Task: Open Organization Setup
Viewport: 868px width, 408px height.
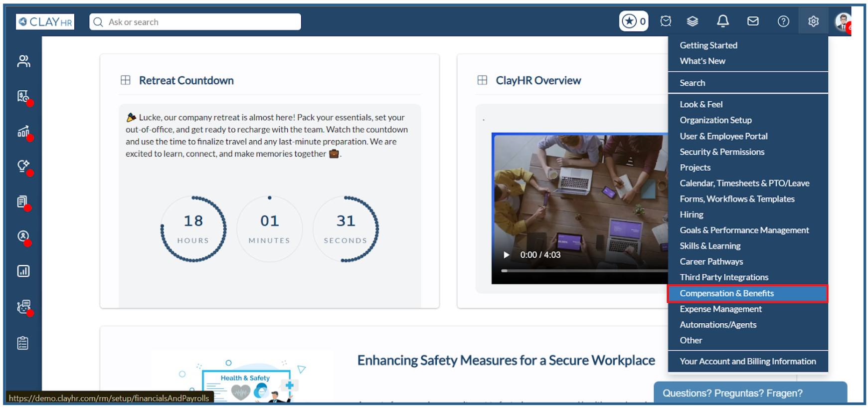Action: 715,120
